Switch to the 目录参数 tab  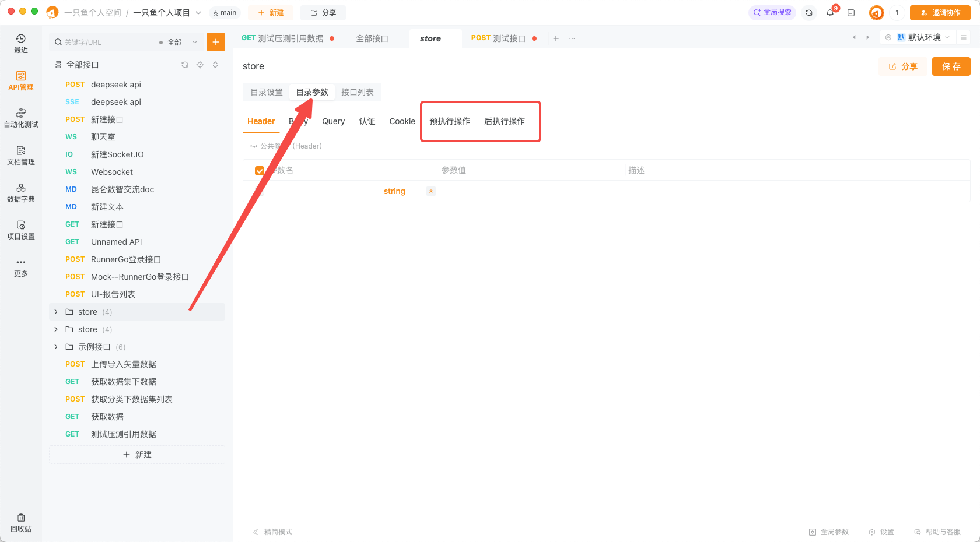pyautogui.click(x=311, y=91)
